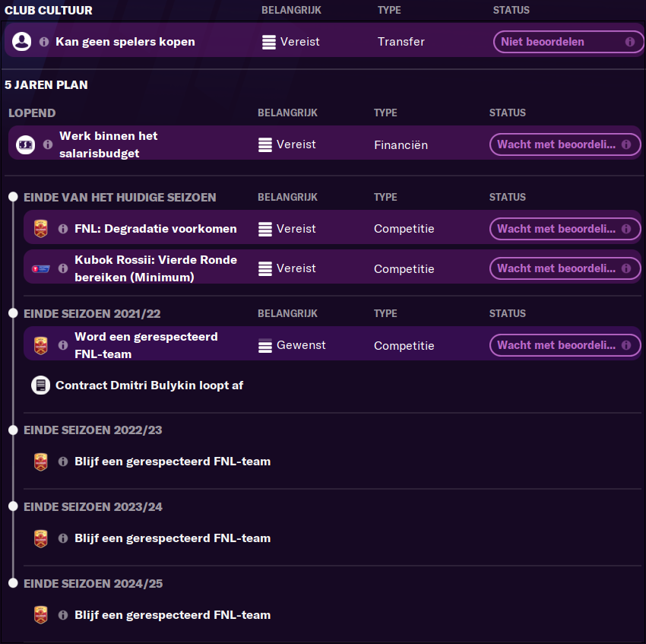The width and height of the screenshot is (646, 644).
Task: Open info icon next to Kan geen spelers kopen
Action: [44, 42]
